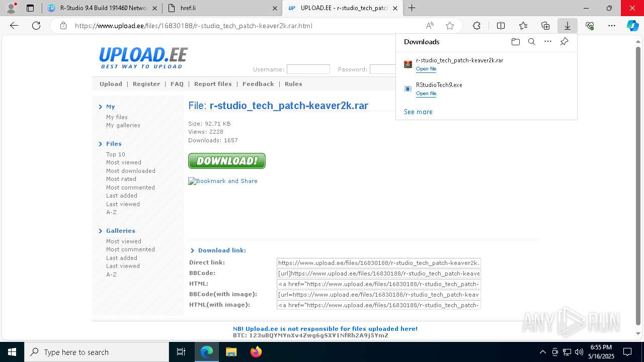The image size is (644, 362).
Task: Open Collections icon
Action: click(545, 26)
